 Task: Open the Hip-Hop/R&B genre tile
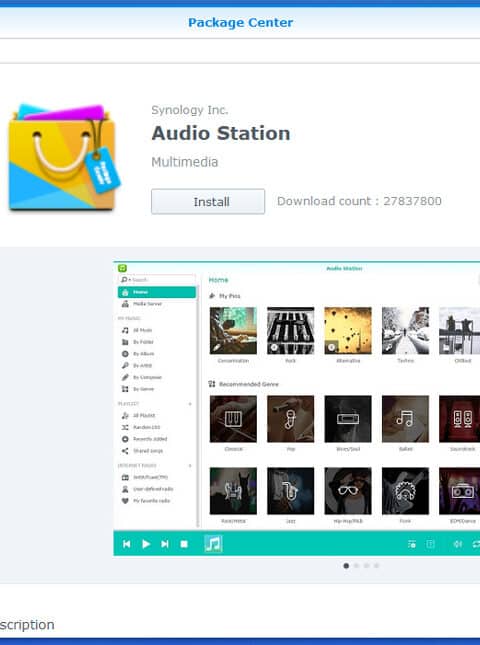coord(348,491)
